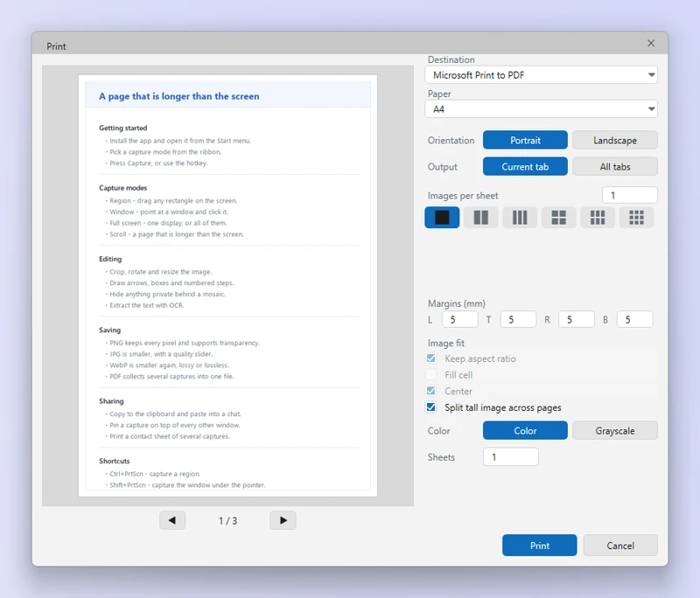Open the Paper size dropdown

point(541,109)
